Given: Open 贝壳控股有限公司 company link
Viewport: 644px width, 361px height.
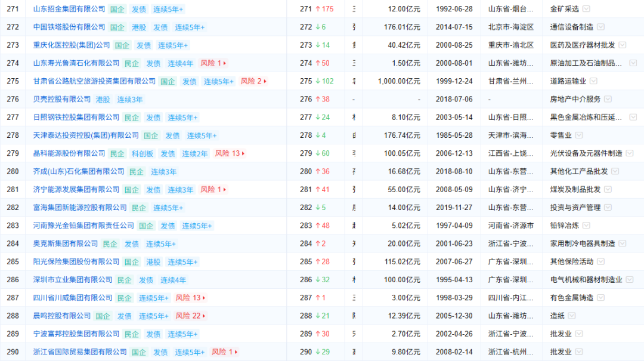Looking at the screenshot, I should pyautogui.click(x=62, y=99).
